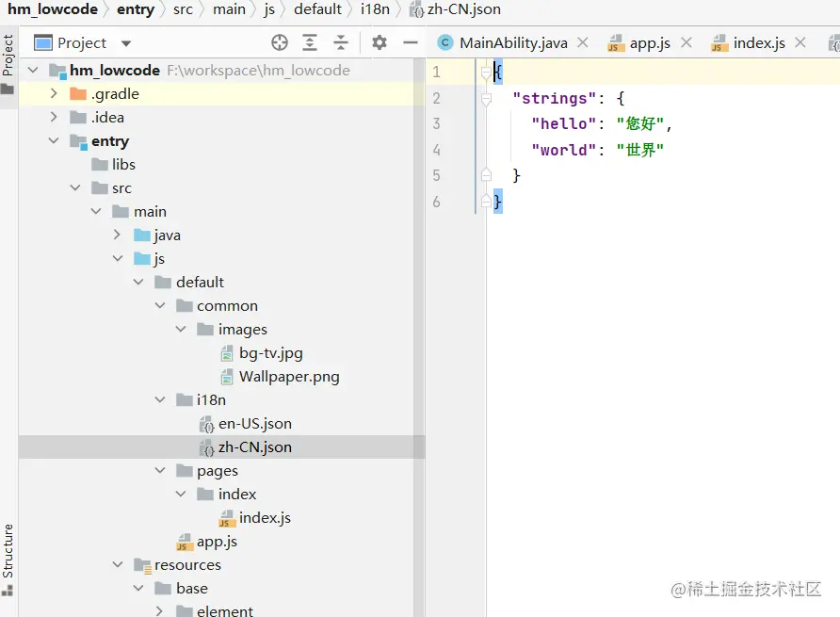Hide the Project panel with minus icon
Viewport: 840px width, 617px height.
coord(411,42)
